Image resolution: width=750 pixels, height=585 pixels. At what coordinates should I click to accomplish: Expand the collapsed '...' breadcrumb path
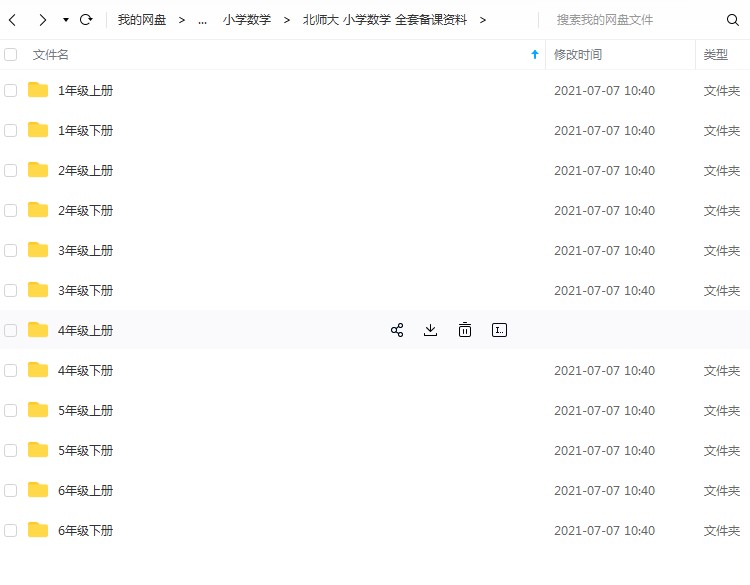202,21
